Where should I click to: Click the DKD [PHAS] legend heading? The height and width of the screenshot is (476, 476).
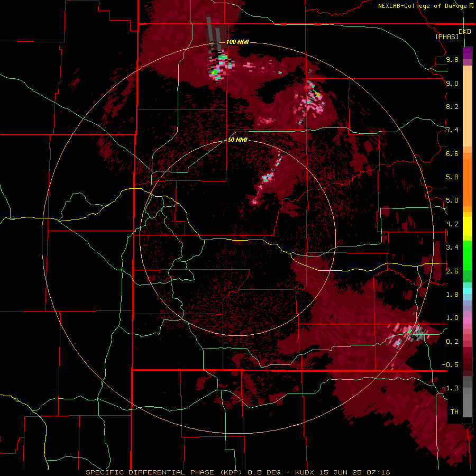coord(453,34)
